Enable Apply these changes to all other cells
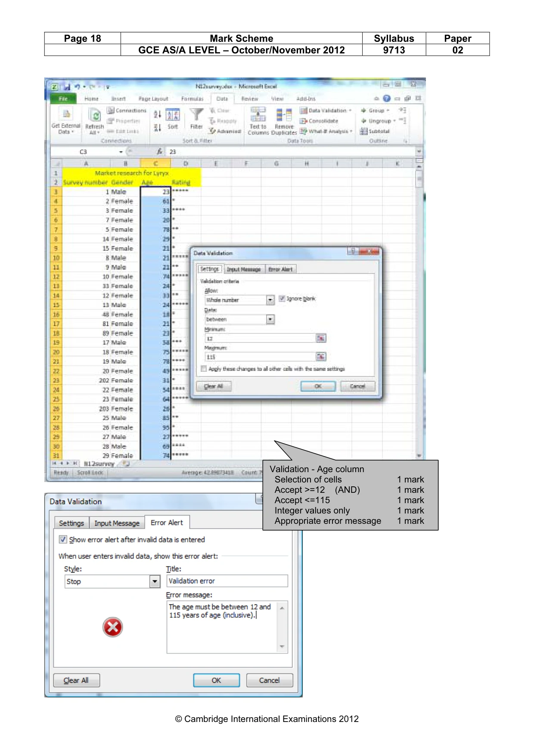The height and width of the screenshot is (756, 534). coord(204,369)
